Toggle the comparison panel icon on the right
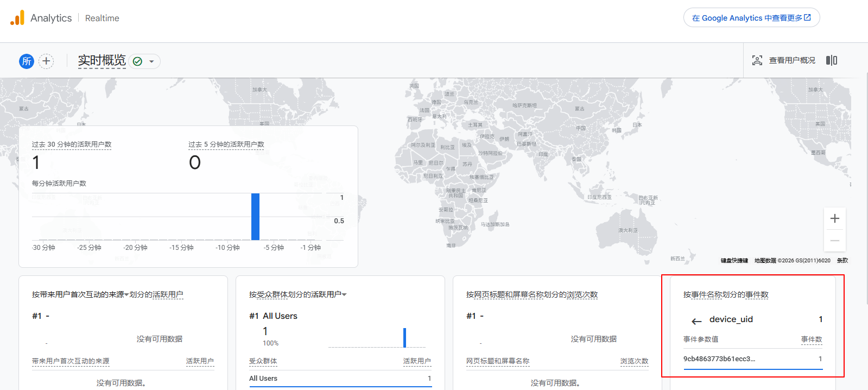Image resolution: width=868 pixels, height=390 pixels. [x=831, y=60]
